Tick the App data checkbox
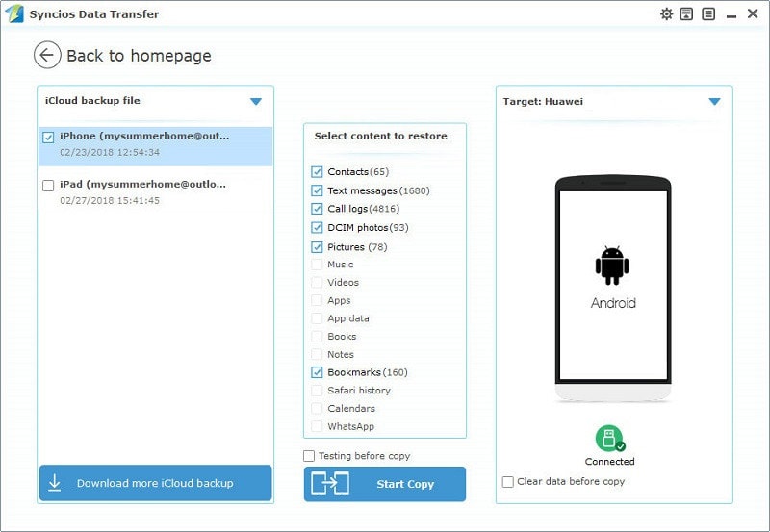This screenshot has width=770, height=532. click(317, 318)
